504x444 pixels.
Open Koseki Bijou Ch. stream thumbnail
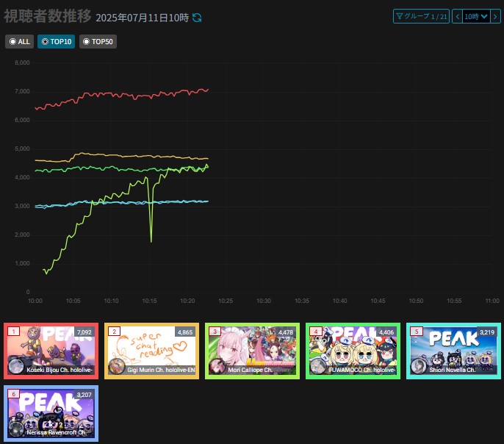51,351
